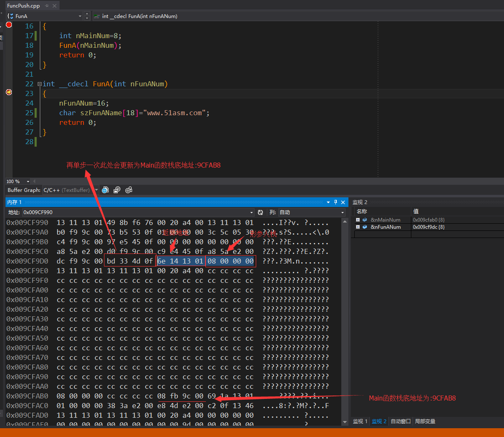Viewport: 504px width, 437px height.
Task: Open the Buffer Graph C/C++ buffer dropdown
Action: point(96,190)
